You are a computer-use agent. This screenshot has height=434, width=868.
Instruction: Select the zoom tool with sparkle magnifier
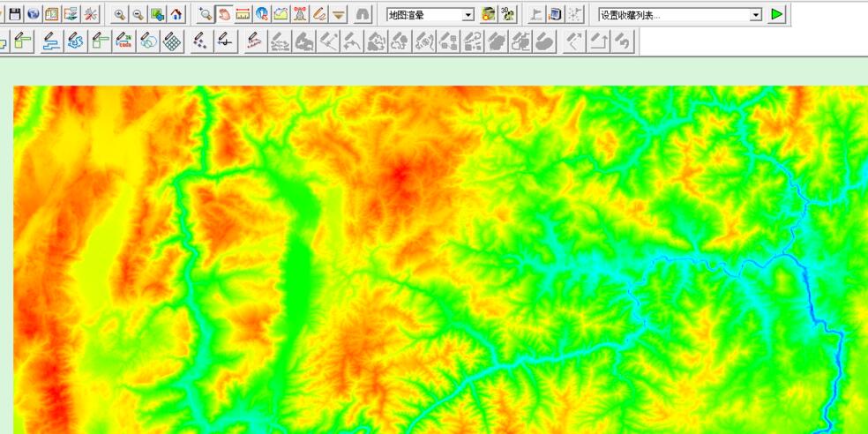point(206,14)
